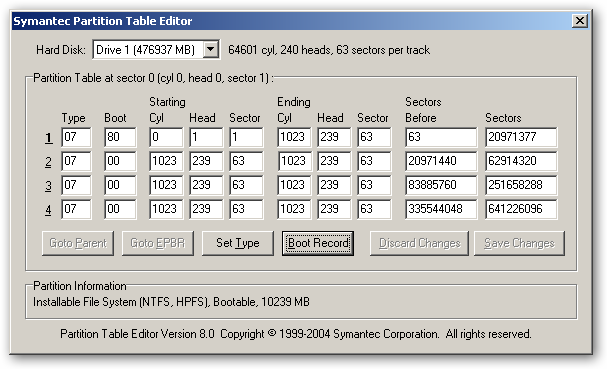Edit Ending Cyl field of partition 2
The height and width of the screenshot is (369, 607).
(x=294, y=161)
